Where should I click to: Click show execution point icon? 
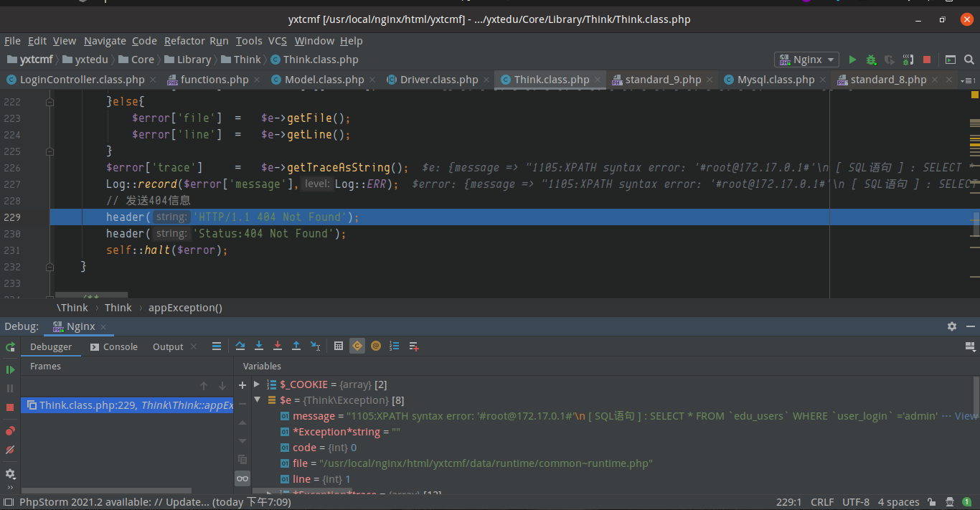(x=216, y=346)
